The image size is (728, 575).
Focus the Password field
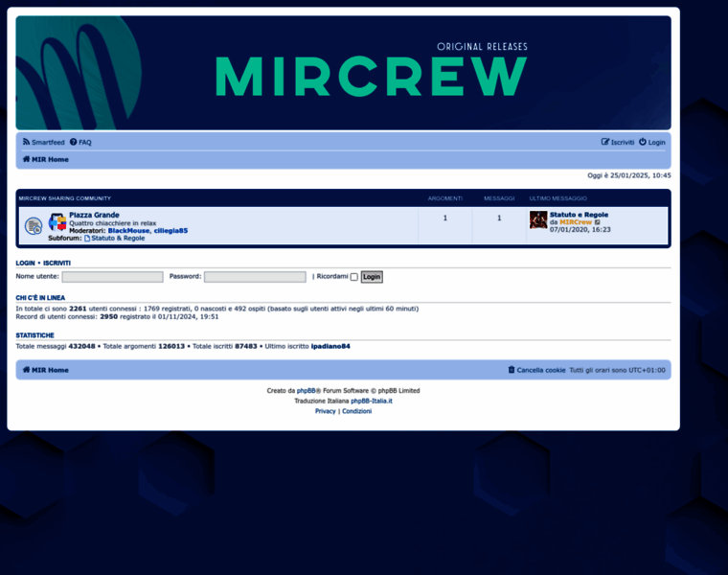tap(255, 277)
